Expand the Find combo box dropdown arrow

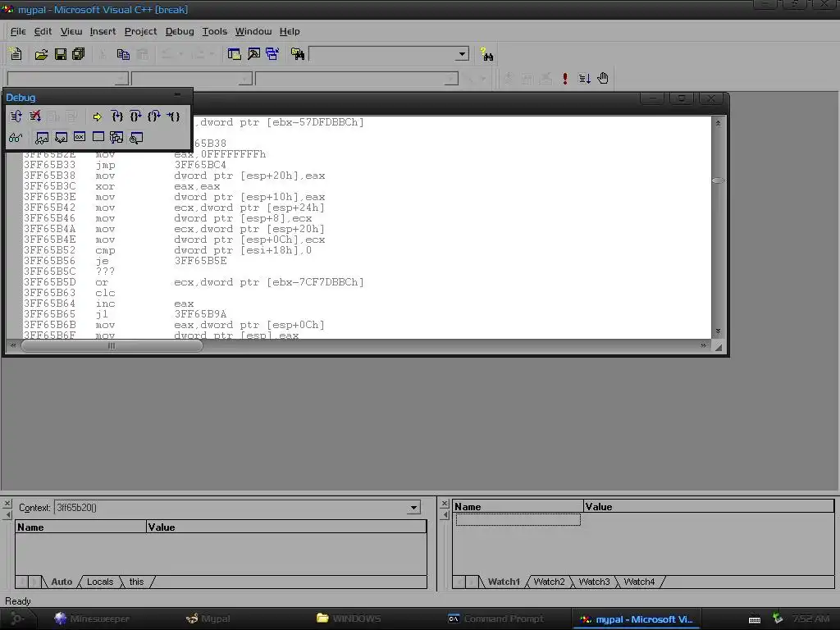(x=462, y=54)
